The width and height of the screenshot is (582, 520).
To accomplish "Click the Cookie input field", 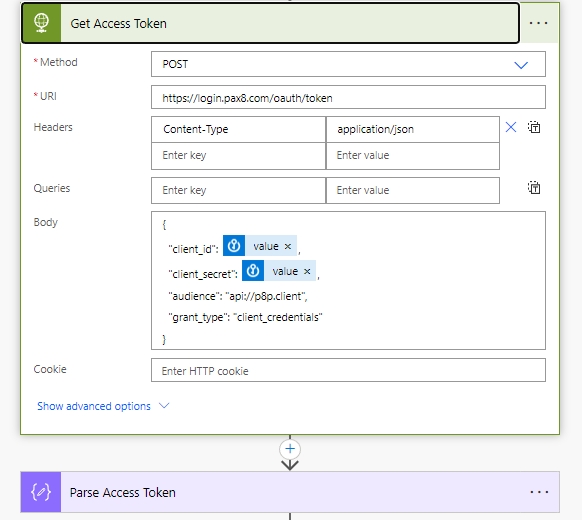I will [348, 370].
